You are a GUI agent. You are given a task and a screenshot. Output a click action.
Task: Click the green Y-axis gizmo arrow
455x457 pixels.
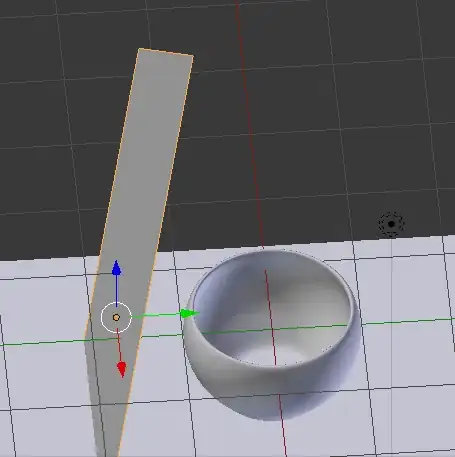pos(189,313)
